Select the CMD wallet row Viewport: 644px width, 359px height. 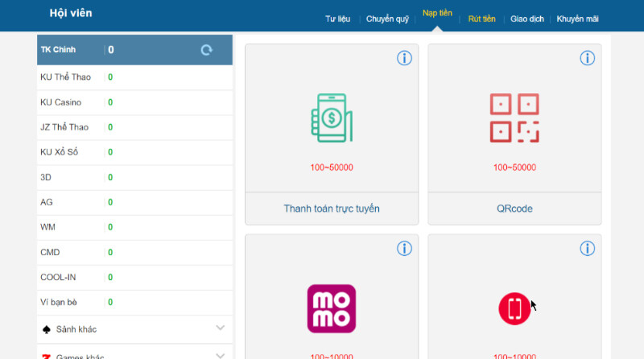point(134,253)
